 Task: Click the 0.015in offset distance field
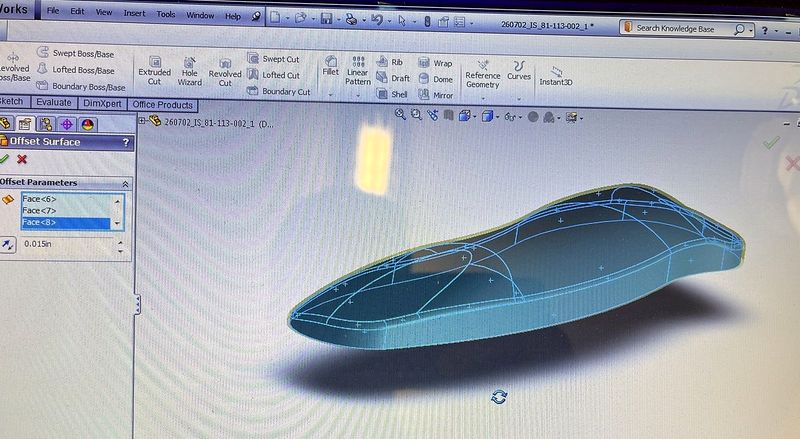click(68, 244)
